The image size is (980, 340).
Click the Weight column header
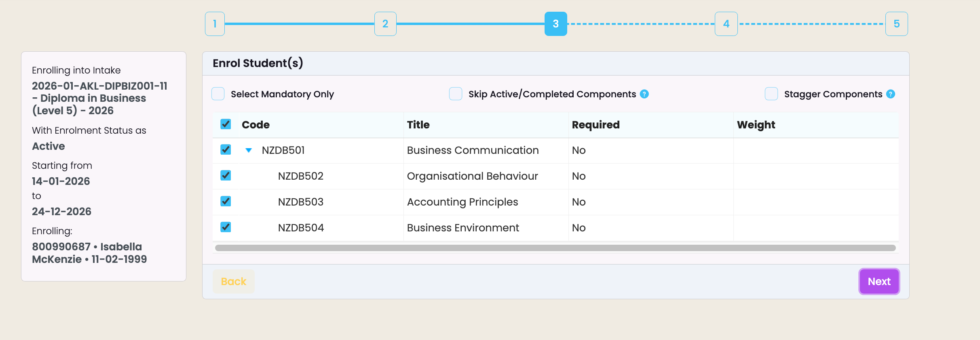pyautogui.click(x=756, y=125)
